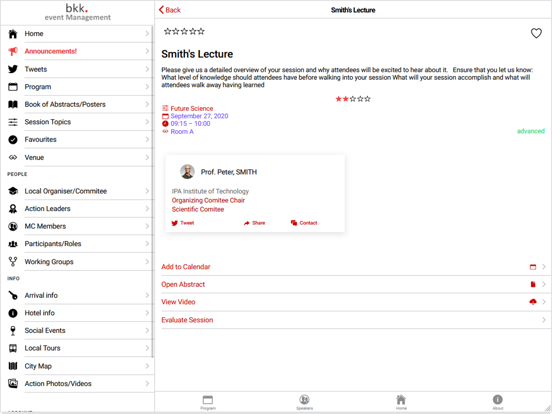Open the Future Science topic link
The width and height of the screenshot is (552, 414).
[192, 108]
